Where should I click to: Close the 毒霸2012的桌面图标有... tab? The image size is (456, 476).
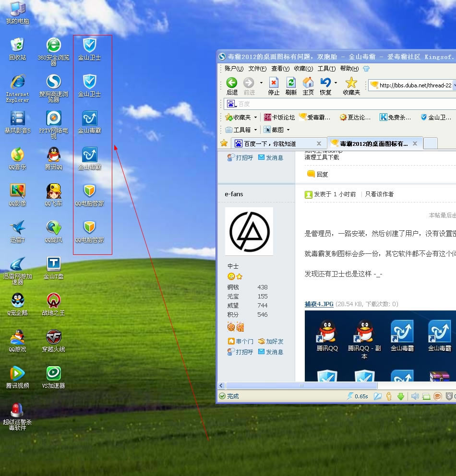click(x=415, y=143)
